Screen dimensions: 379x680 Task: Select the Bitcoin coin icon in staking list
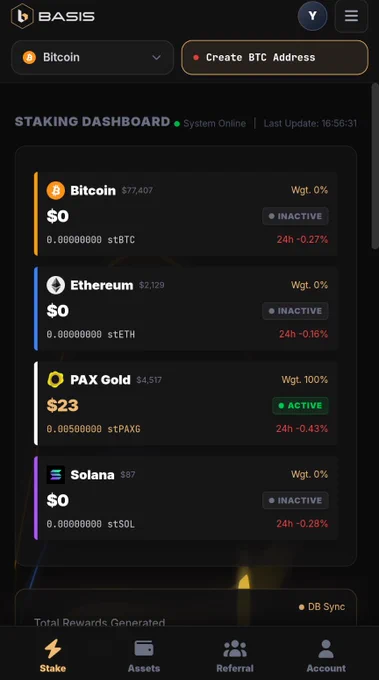[x=56, y=190]
